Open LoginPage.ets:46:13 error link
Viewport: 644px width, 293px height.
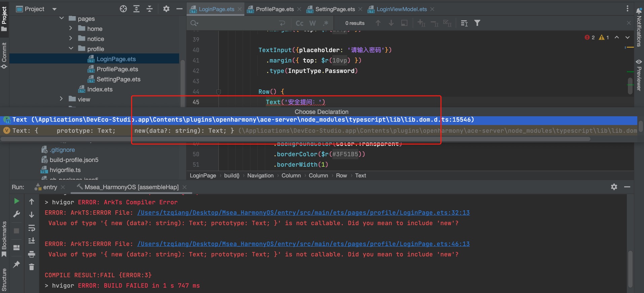[x=304, y=244]
